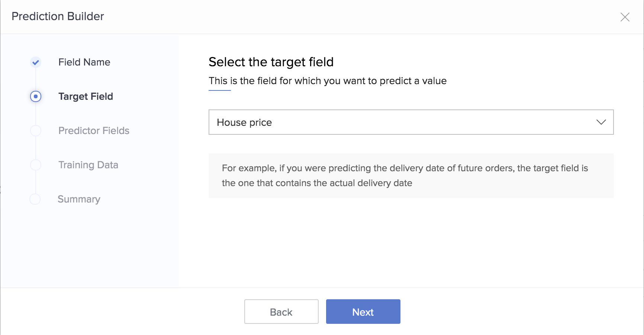
Task: Close the Prediction Builder dialog
Action: tap(625, 17)
